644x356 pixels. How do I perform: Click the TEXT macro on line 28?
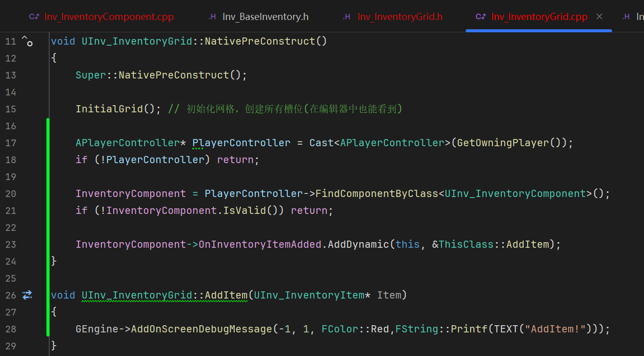point(506,329)
